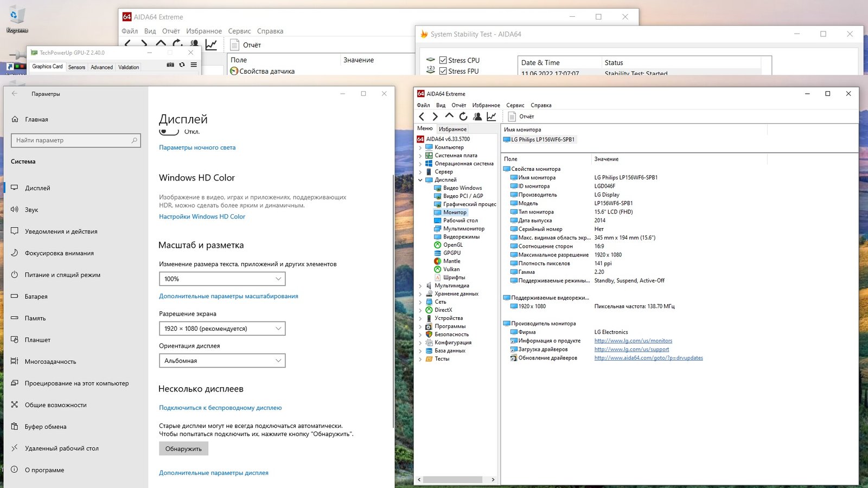Expand the Компьютер tree node

click(420, 147)
